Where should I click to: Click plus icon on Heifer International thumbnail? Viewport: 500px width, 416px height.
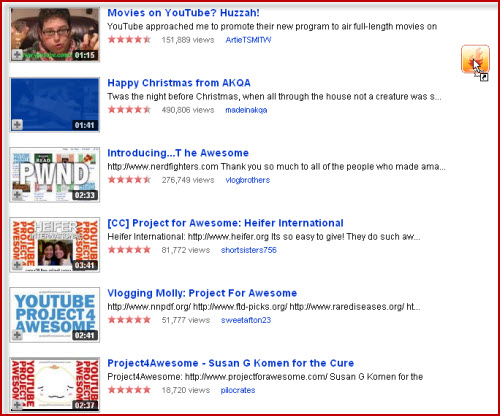(x=17, y=265)
